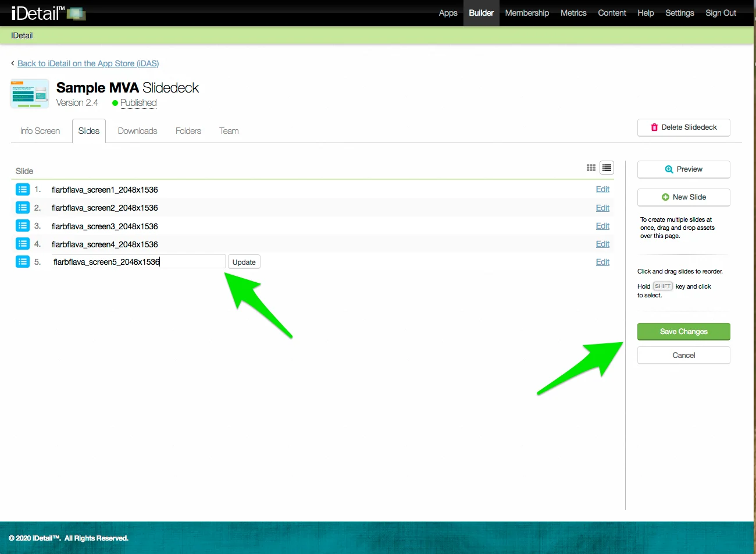The height and width of the screenshot is (554, 756).
Task: Click drag handle icon for slide 4
Action: pyautogui.click(x=23, y=243)
